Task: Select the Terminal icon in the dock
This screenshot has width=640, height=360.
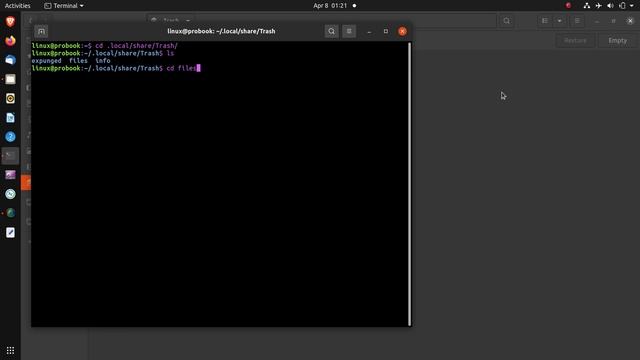Action: coord(10,156)
